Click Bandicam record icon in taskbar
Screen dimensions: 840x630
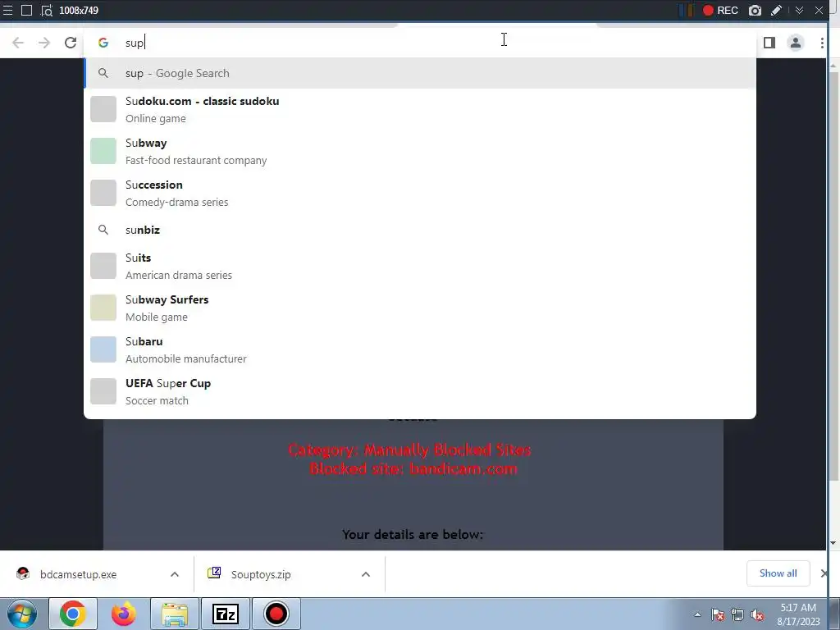coord(276,614)
